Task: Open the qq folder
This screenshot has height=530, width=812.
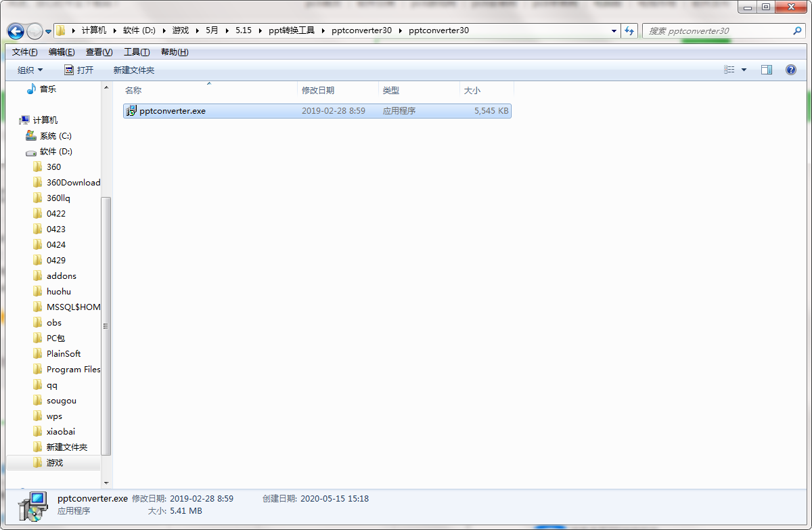Action: 51,384
